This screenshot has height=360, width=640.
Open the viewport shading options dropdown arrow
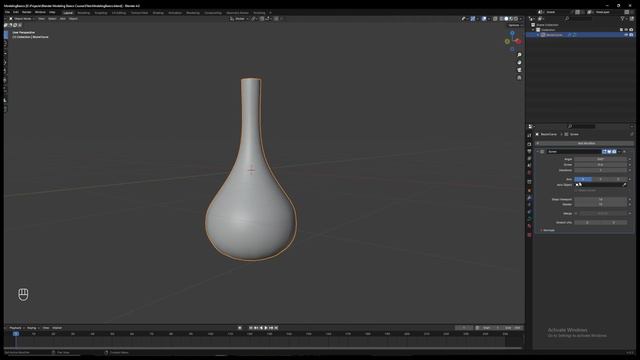(521, 19)
